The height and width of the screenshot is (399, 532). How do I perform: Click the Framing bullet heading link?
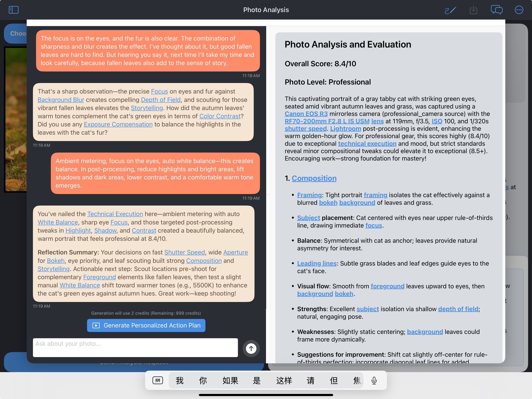coord(309,195)
